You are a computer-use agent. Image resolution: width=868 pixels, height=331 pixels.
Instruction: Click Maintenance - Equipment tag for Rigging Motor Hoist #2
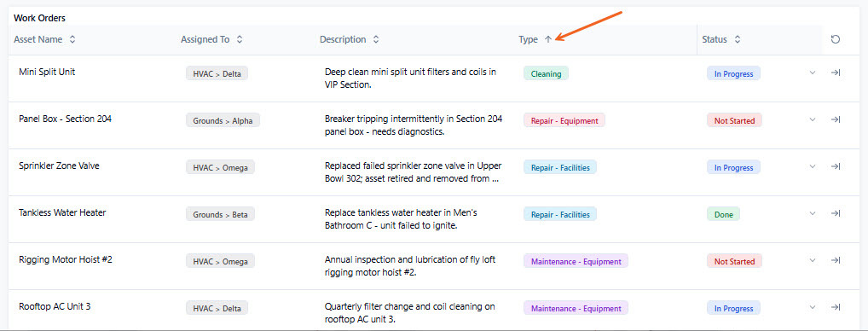[x=576, y=262]
